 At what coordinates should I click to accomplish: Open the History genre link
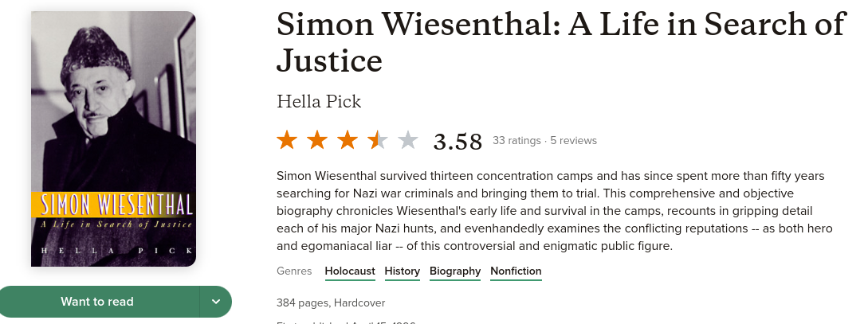(x=402, y=271)
